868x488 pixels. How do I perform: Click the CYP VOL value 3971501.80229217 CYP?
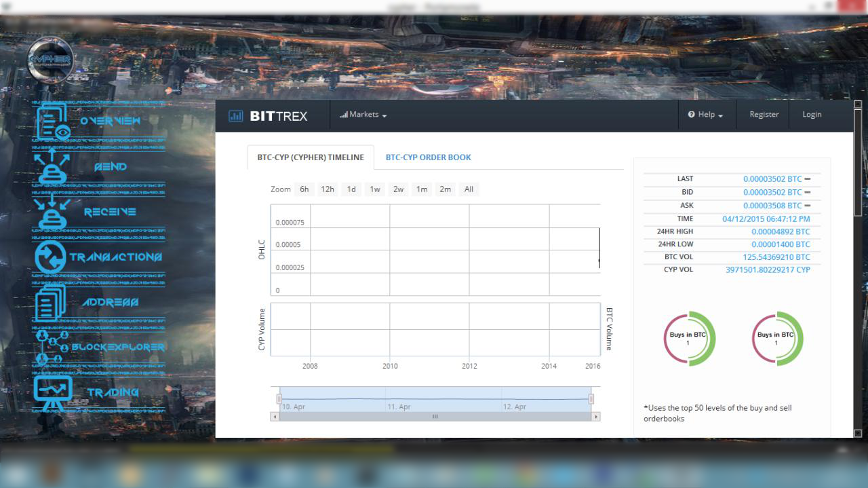(x=768, y=270)
